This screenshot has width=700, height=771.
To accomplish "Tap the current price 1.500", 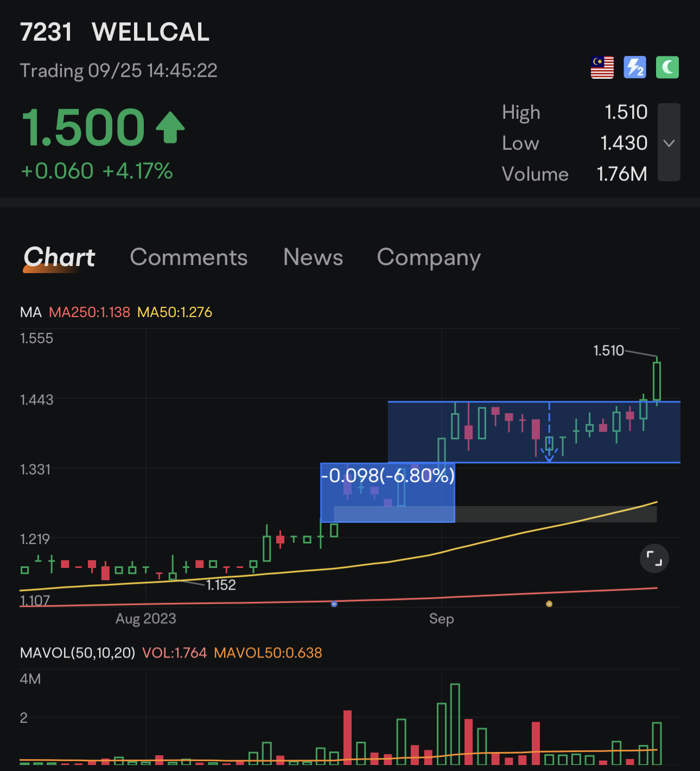I will (83, 128).
